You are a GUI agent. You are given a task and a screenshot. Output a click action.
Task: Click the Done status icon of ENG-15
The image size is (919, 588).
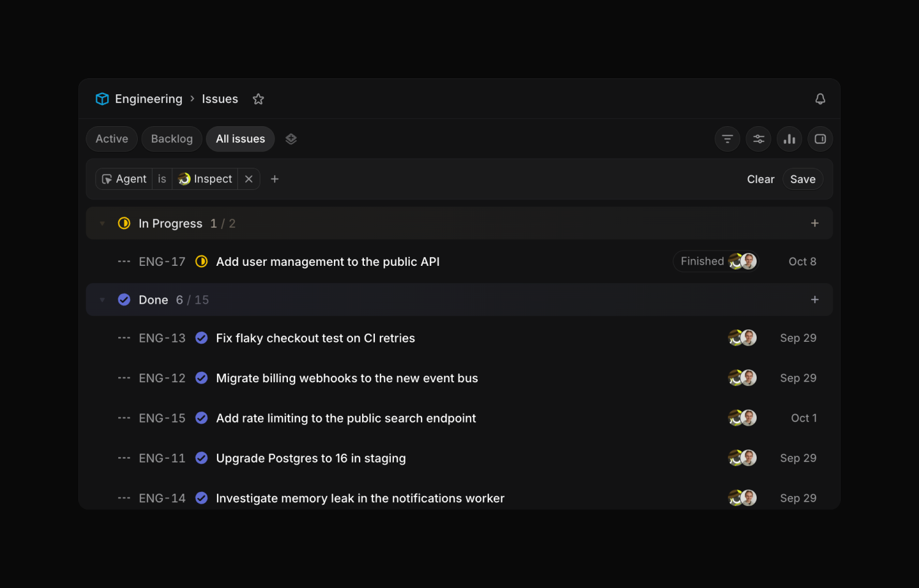click(201, 418)
